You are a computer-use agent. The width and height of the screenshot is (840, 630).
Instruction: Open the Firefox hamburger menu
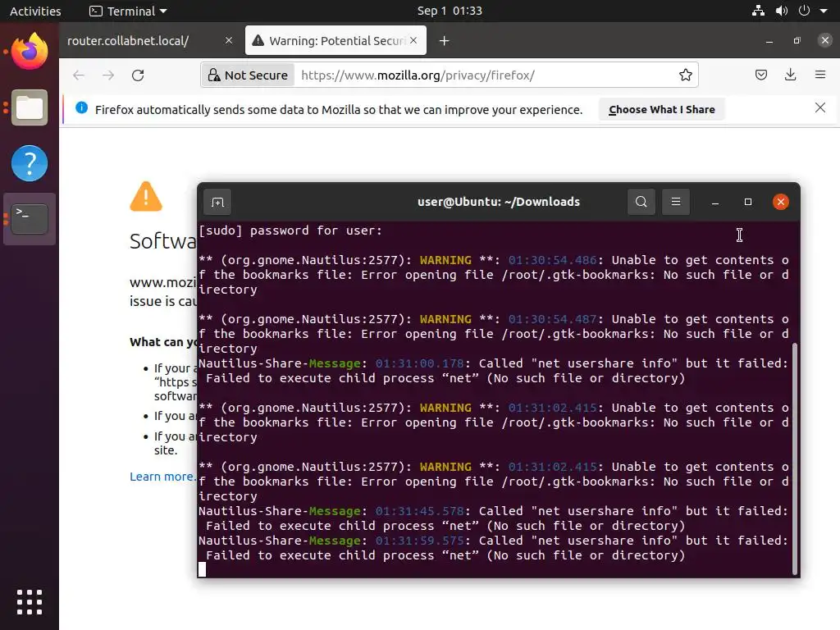coord(820,75)
